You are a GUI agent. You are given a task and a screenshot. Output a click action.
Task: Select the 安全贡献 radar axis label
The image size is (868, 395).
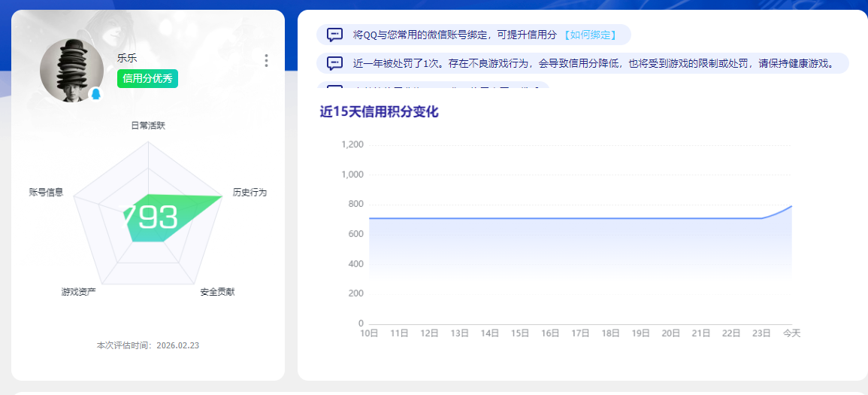[x=217, y=291]
